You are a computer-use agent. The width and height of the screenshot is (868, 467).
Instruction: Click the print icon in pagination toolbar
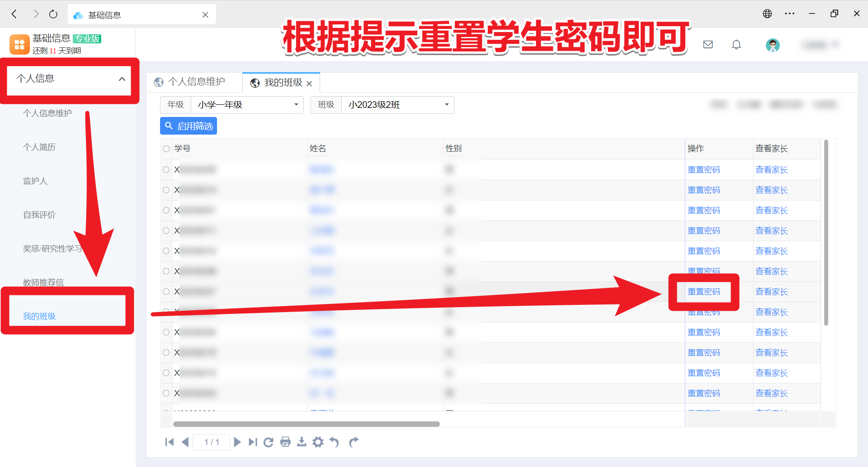tap(285, 442)
